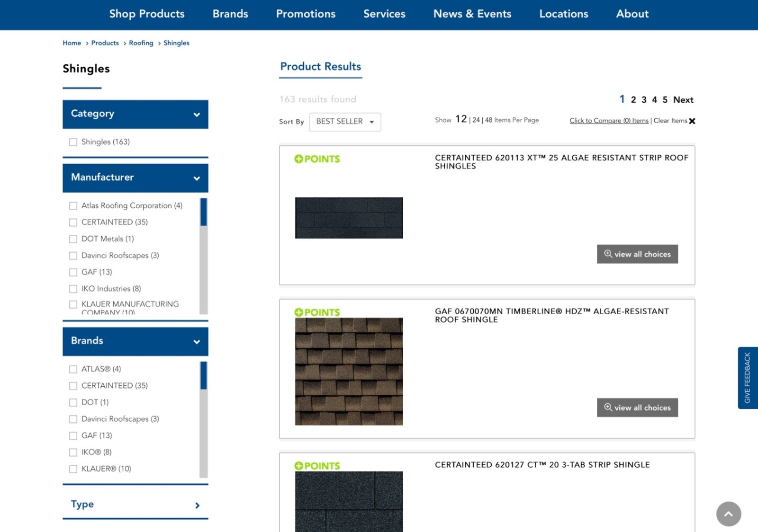Screen dimensions: 758x532
Task: Collapse the Category filter chevron
Action: (197, 115)
